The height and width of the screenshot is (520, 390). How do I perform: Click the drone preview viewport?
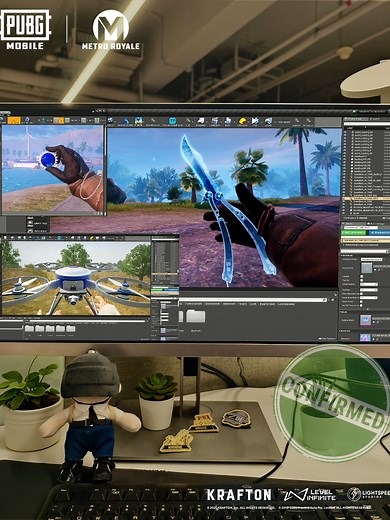tap(76, 278)
